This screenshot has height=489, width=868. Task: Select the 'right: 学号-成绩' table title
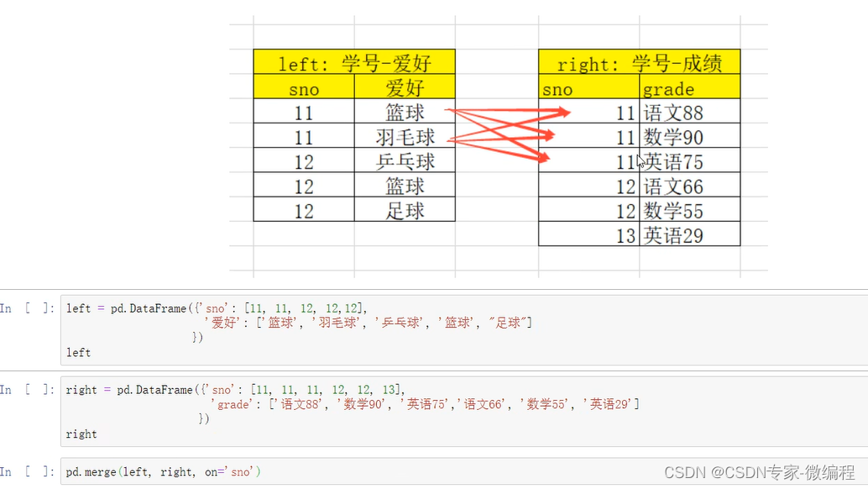tap(640, 62)
